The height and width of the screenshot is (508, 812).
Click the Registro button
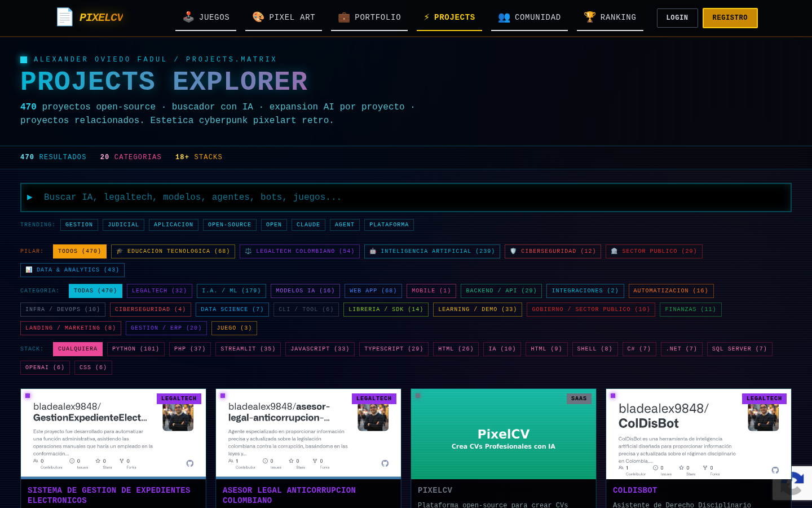click(730, 18)
